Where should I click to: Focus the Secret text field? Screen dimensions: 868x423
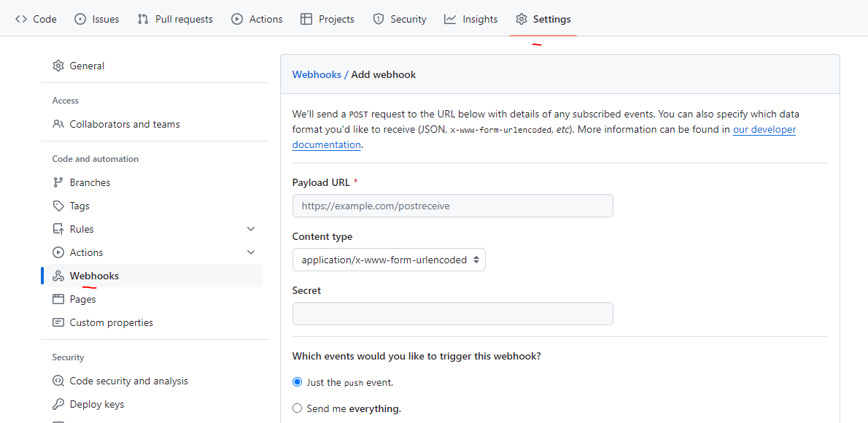point(452,314)
